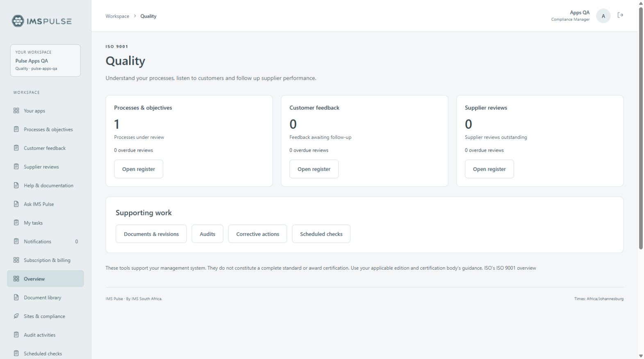The height and width of the screenshot is (359, 644).
Task: Click the Customer feedback sidebar icon
Action: 16,148
